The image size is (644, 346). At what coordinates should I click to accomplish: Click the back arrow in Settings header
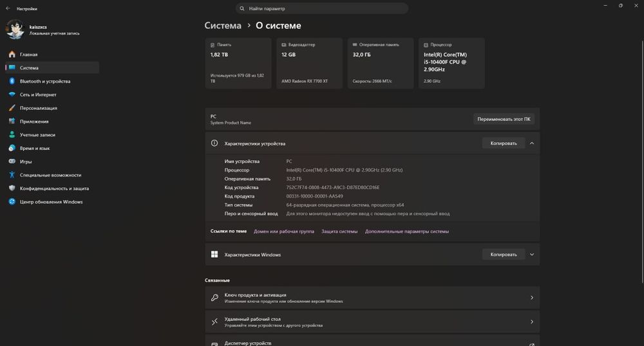point(8,8)
